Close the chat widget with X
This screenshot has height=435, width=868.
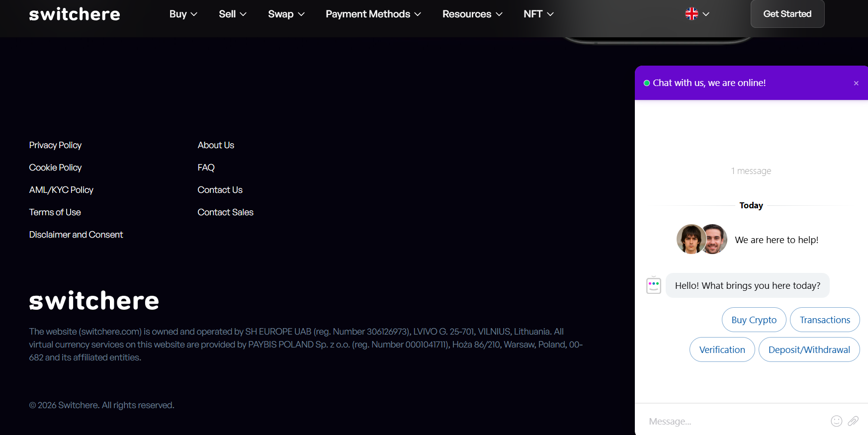(856, 83)
